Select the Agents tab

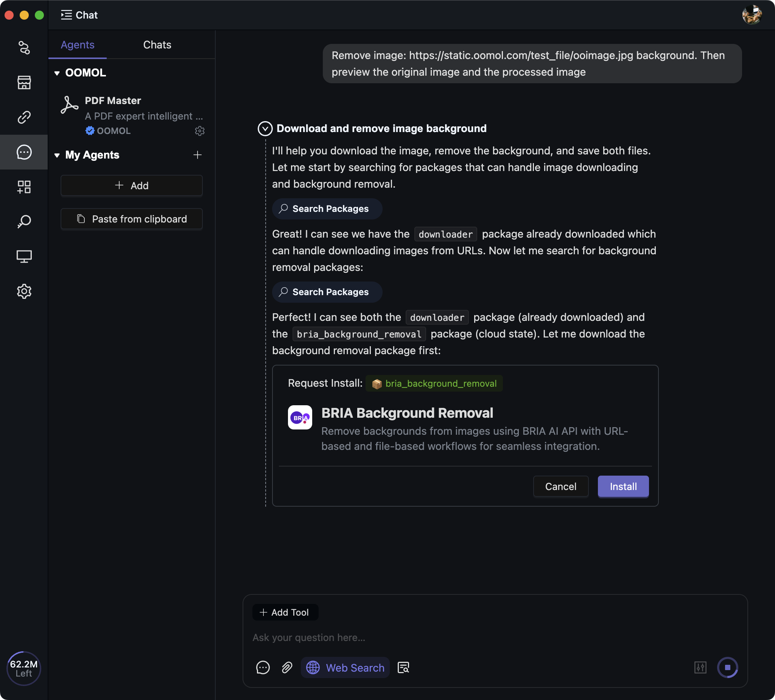click(77, 45)
